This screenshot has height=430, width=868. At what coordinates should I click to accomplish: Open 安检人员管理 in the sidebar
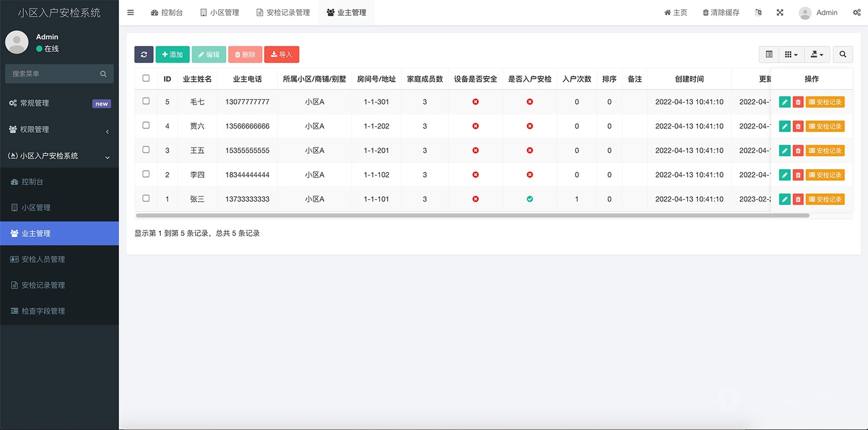tap(43, 259)
